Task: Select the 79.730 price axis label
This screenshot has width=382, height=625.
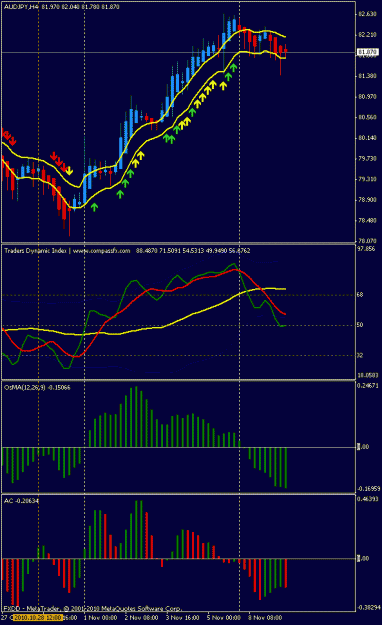Action: 367,159
